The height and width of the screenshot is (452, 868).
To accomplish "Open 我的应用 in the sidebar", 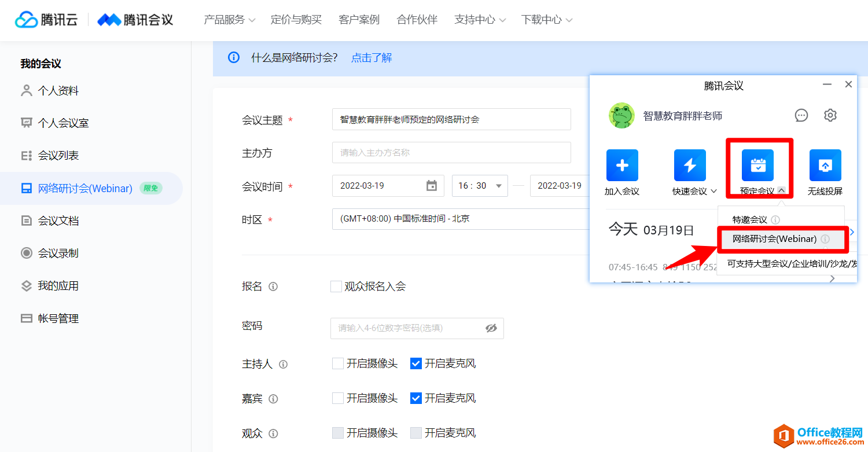I will click(58, 286).
